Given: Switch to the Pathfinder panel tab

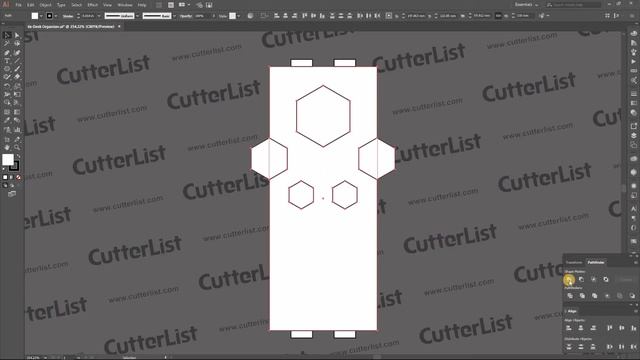Looking at the screenshot, I should click(596, 262).
